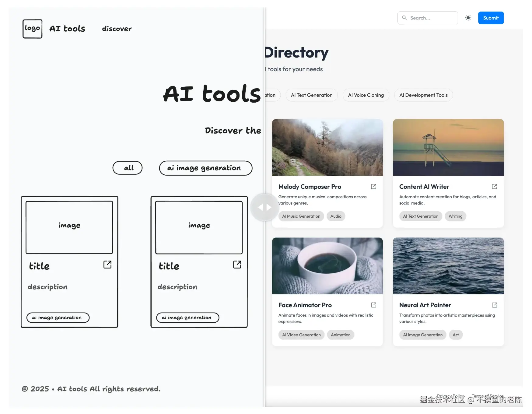
Task: Click the hand-drawn logo box
Action: (32, 29)
